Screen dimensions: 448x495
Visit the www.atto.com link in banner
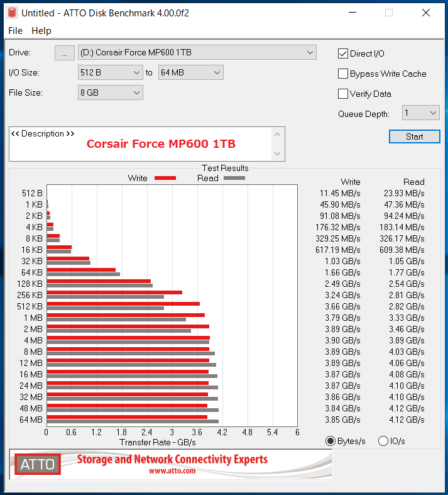click(x=172, y=471)
